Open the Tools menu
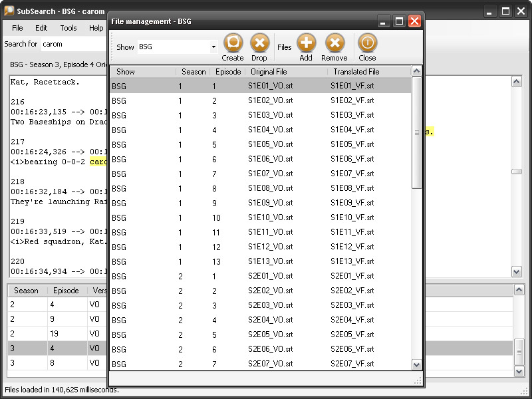The height and width of the screenshot is (399, 532). [68, 28]
